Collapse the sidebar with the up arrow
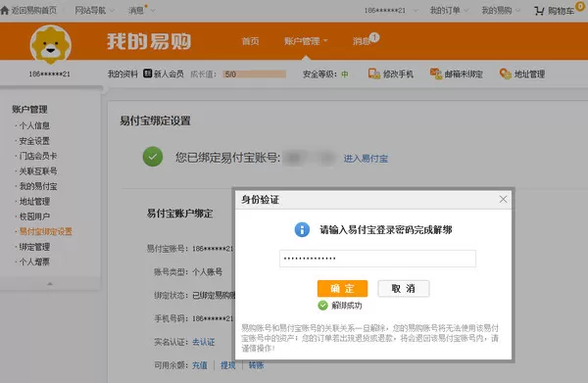The width and height of the screenshot is (588, 383). tap(50, 284)
